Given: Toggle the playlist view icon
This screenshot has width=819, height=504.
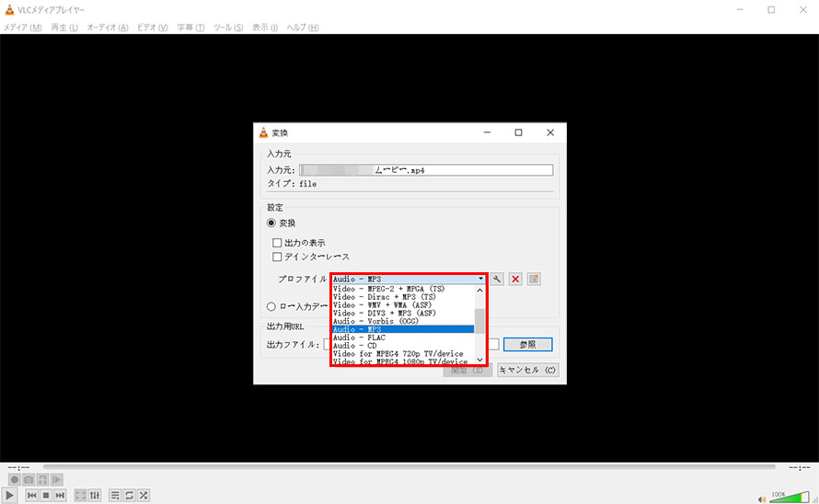Looking at the screenshot, I should (x=115, y=495).
